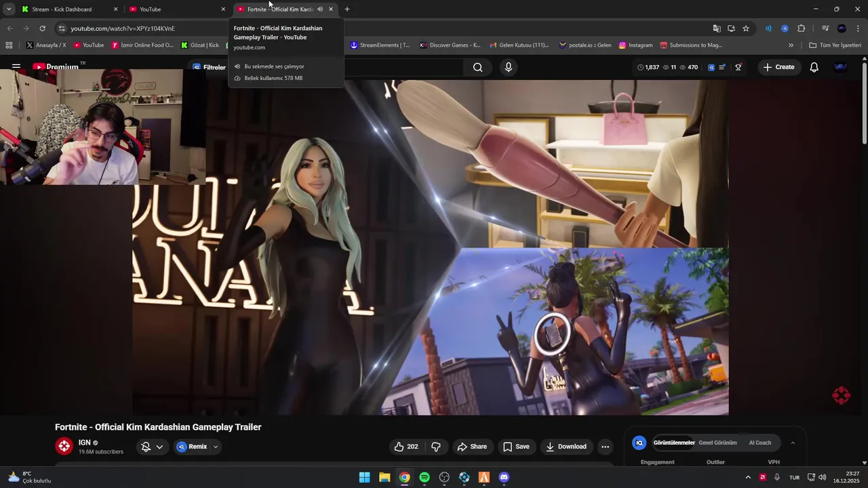
Task: Open Spotify from the taskbar
Action: point(425,477)
